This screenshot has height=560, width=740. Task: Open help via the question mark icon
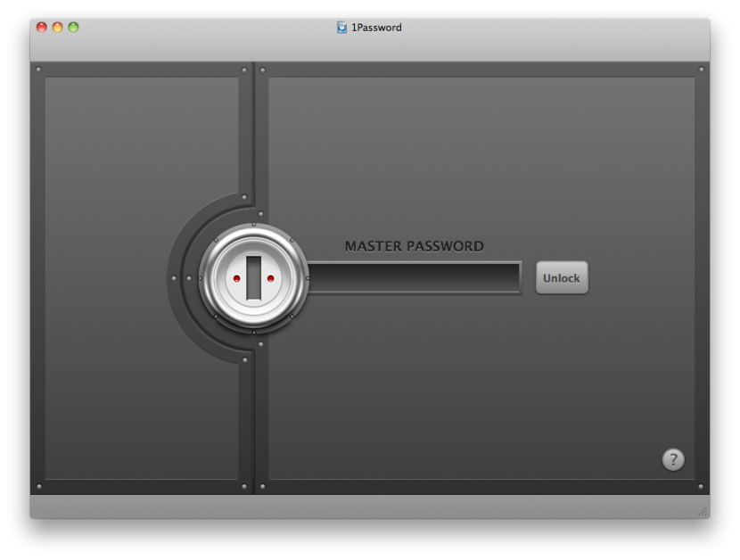(673, 459)
